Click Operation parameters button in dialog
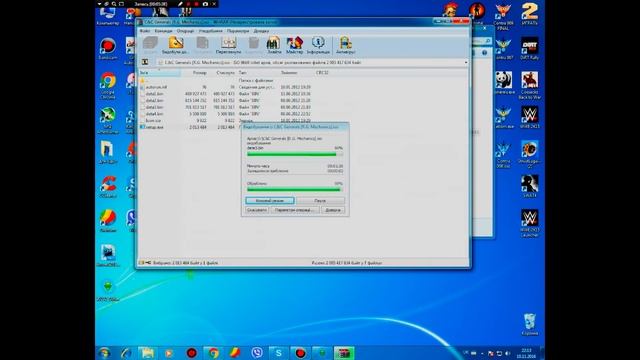 pos(294,210)
